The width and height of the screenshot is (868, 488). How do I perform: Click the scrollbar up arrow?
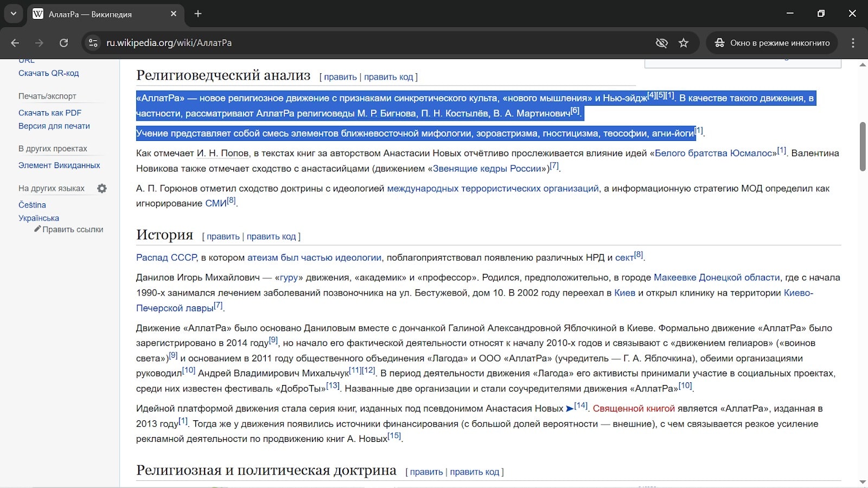click(863, 65)
